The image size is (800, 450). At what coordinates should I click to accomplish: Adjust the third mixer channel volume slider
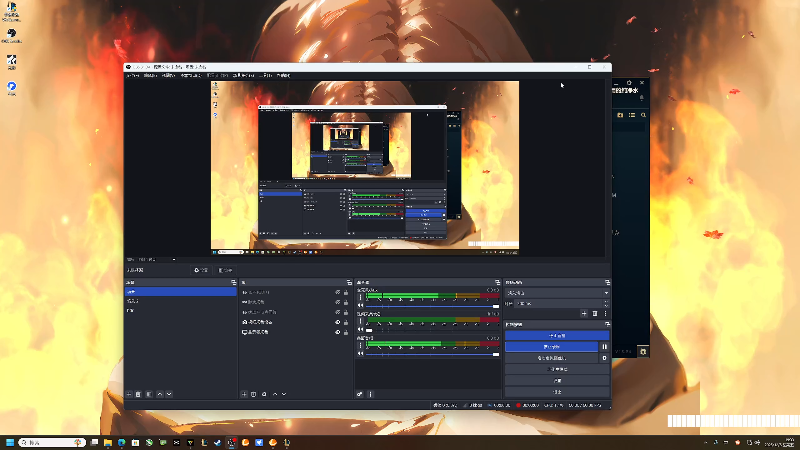pos(433,354)
